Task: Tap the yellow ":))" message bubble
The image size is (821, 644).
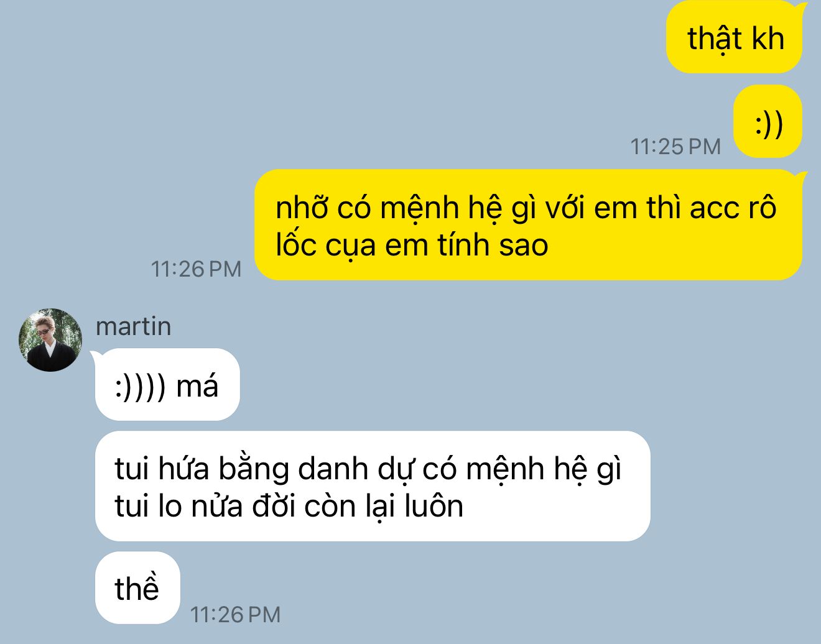Action: [768, 122]
